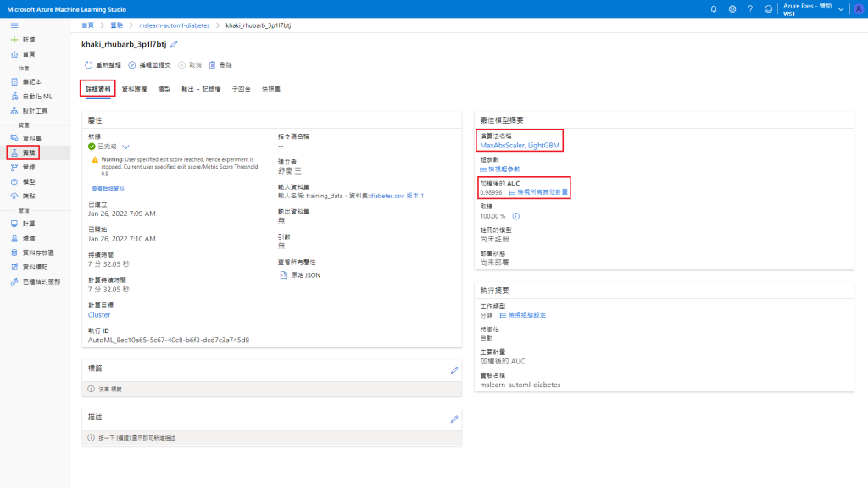Switch to Child runs (子回合) tab
Image resolution: width=868 pixels, height=488 pixels.
(x=242, y=89)
